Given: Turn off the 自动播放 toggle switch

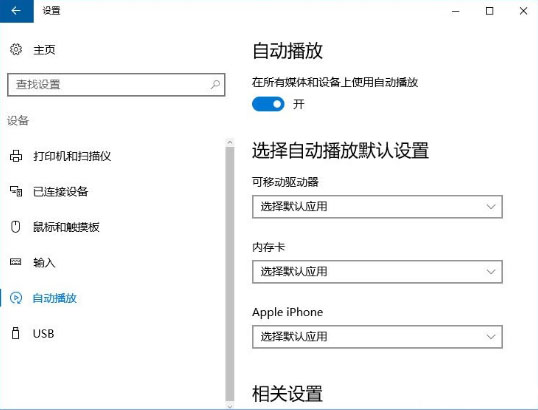Looking at the screenshot, I should (x=268, y=104).
